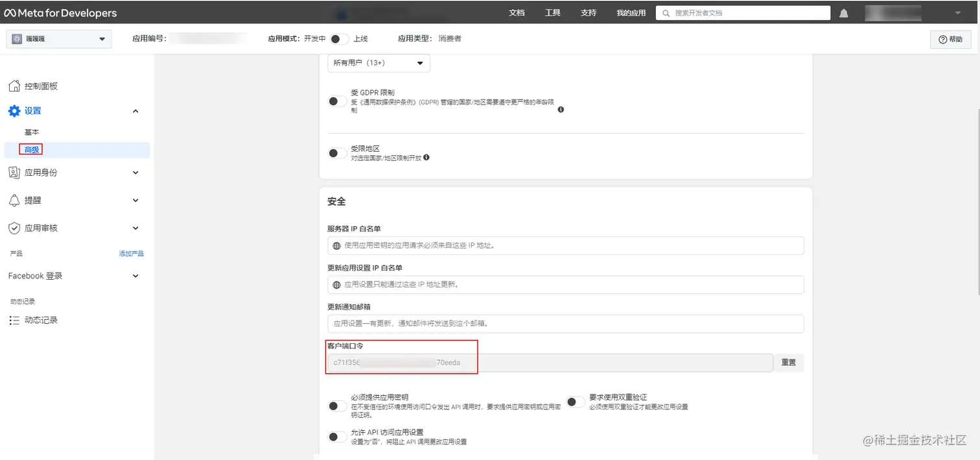The width and height of the screenshot is (980, 460).
Task: Turn on 必须提供应用密钥 switch
Action: point(338,406)
